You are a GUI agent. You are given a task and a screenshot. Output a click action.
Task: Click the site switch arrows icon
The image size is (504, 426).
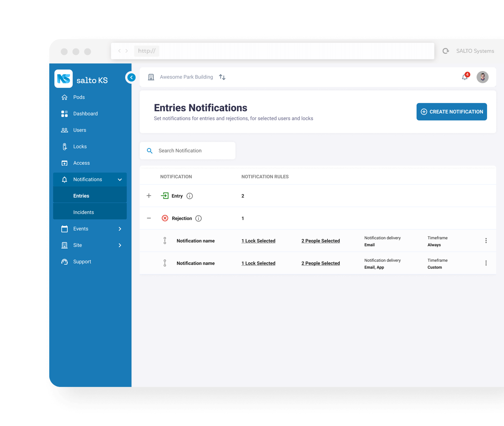(222, 77)
